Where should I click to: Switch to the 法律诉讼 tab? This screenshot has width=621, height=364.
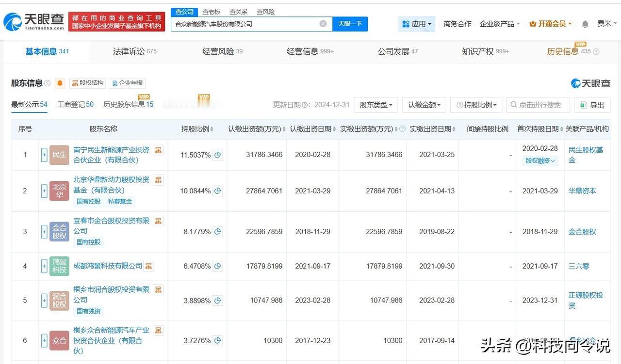pos(135,51)
